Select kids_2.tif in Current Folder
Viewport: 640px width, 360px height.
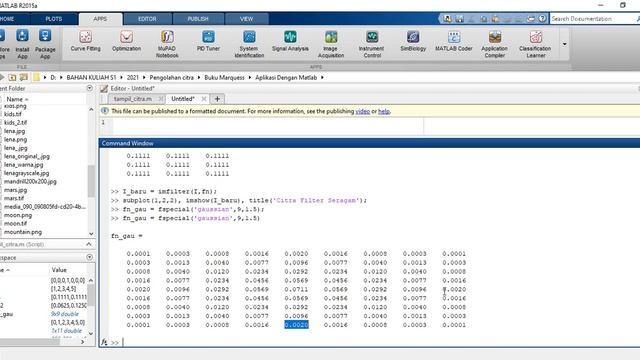tap(16, 122)
